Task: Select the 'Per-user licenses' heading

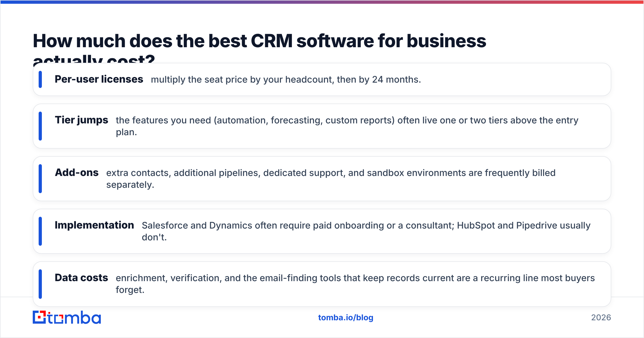Action: 99,79
